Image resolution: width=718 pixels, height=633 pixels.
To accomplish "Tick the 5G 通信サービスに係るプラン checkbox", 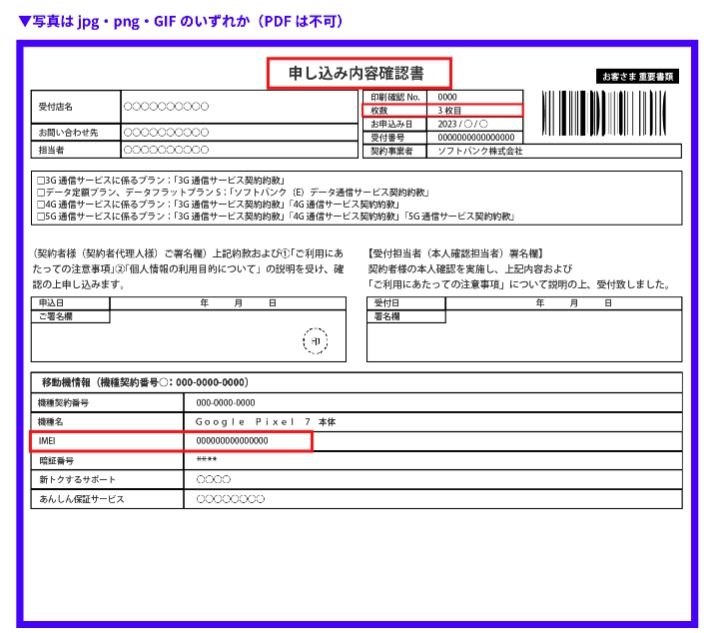I will [x=41, y=216].
